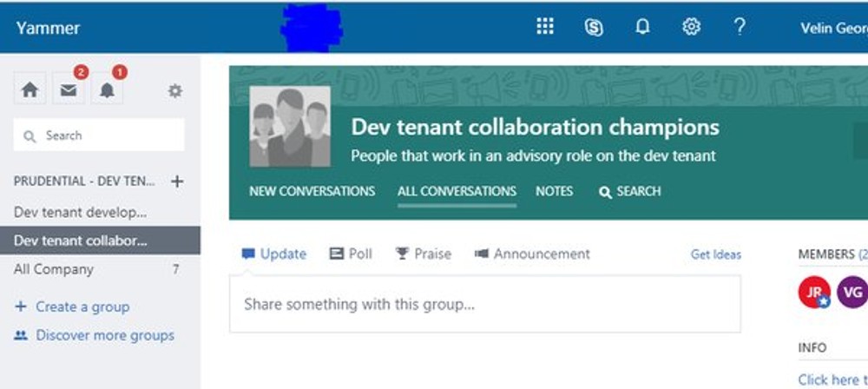Switch to New Conversations tab
The image size is (868, 389).
point(312,191)
